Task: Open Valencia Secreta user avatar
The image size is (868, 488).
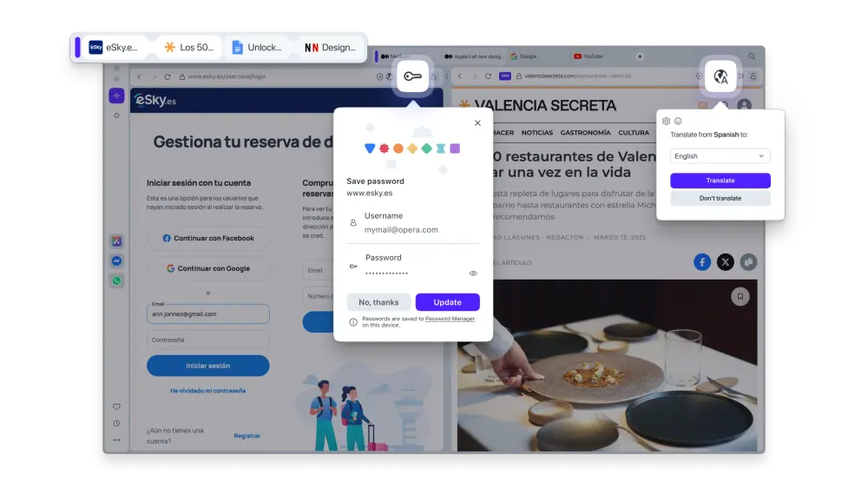Action: pyautogui.click(x=745, y=105)
